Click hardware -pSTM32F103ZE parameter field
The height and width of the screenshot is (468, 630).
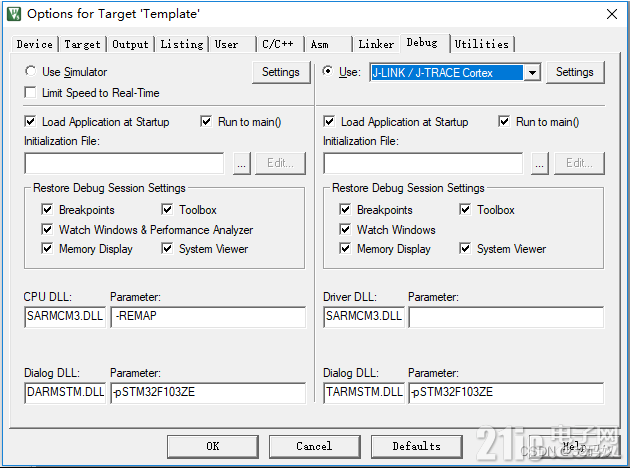pyautogui.click(x=506, y=392)
